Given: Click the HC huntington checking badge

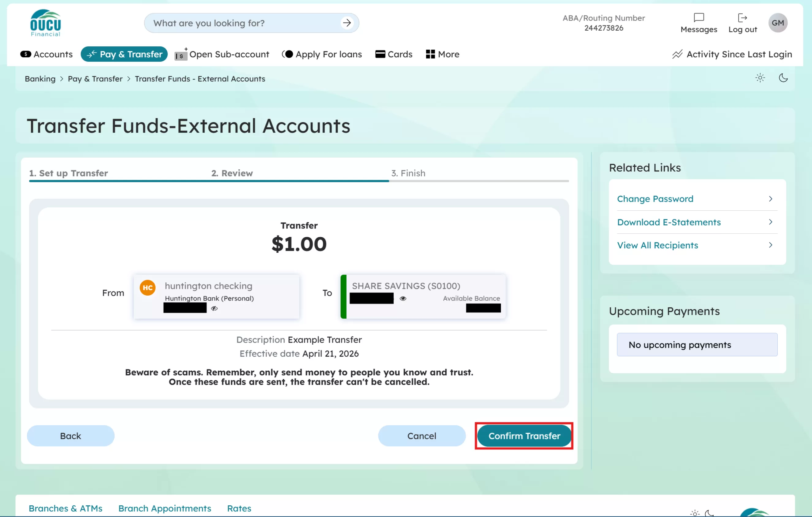Looking at the screenshot, I should click(x=148, y=288).
